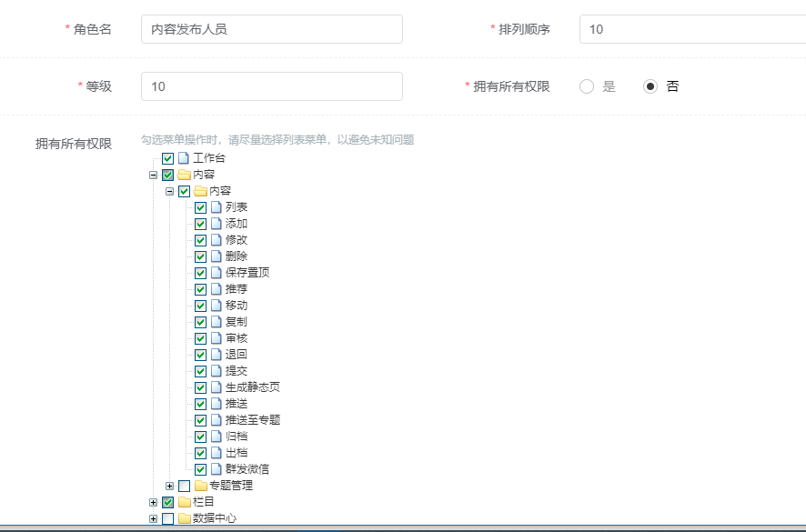Click the 推荐 page icon

[x=216, y=289]
